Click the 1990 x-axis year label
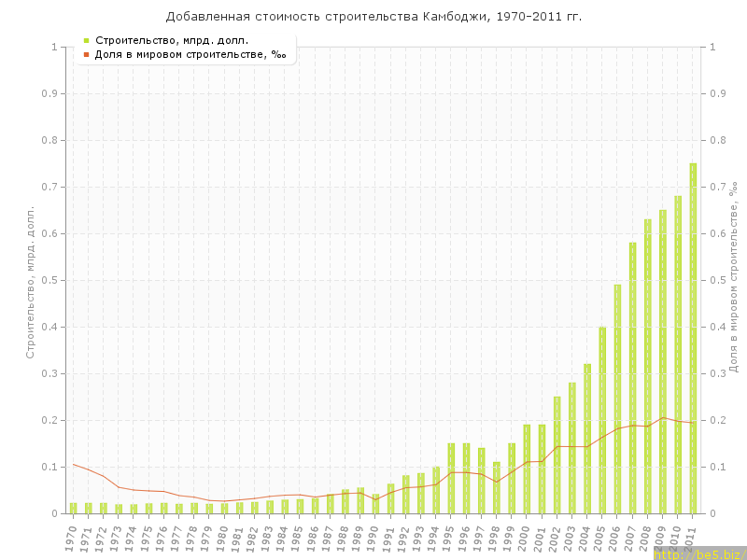Screen dimensions: 747x560 [374, 539]
